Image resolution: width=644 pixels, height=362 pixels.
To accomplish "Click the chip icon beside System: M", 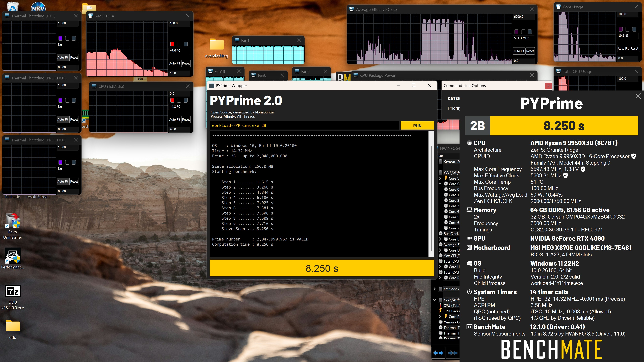I will tap(441, 162).
